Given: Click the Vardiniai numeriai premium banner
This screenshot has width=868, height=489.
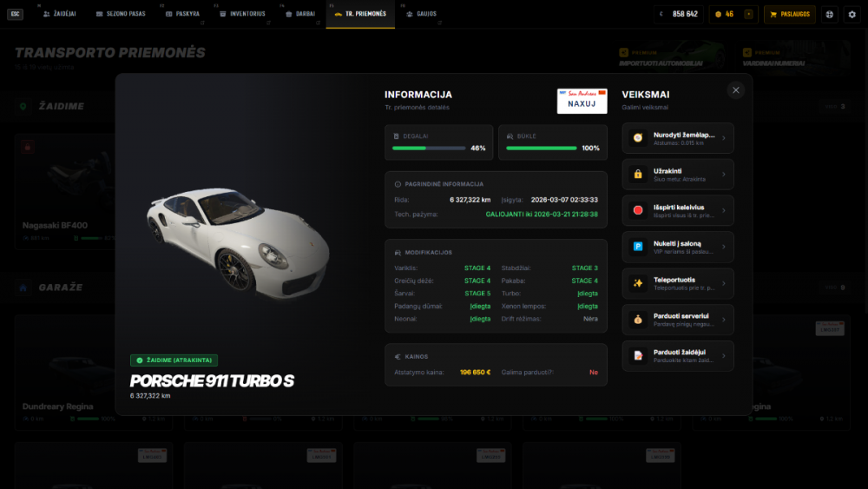Looking at the screenshot, I should (795, 57).
